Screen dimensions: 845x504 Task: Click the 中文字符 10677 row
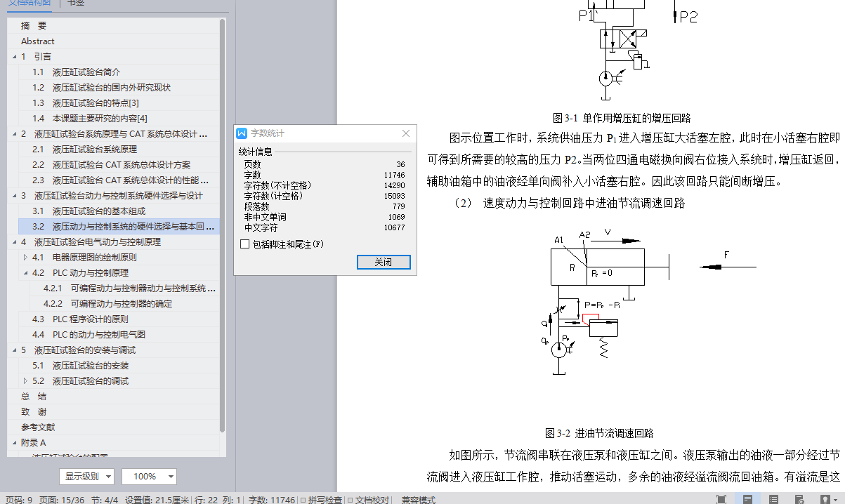[324, 227]
